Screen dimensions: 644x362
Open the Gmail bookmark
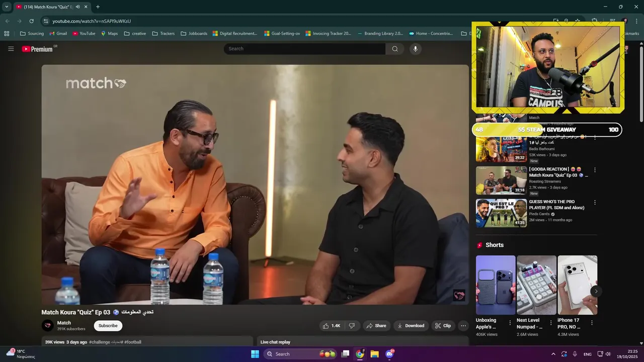tap(58, 34)
